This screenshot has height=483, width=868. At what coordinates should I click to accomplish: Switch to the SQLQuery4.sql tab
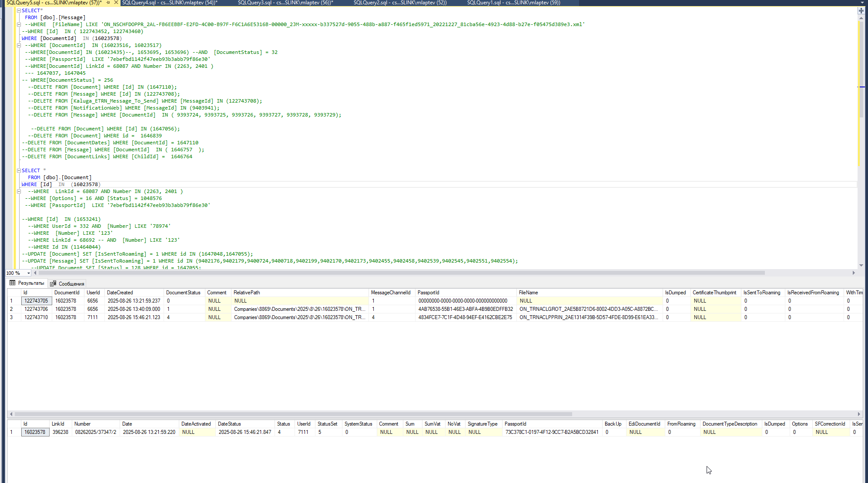170,3
